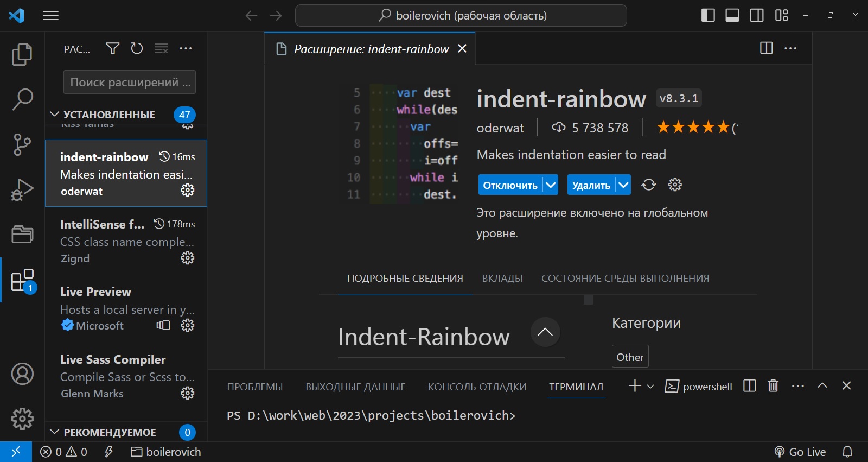This screenshot has width=868, height=462.
Task: Filter extensions with the funnel icon
Action: [x=113, y=49]
